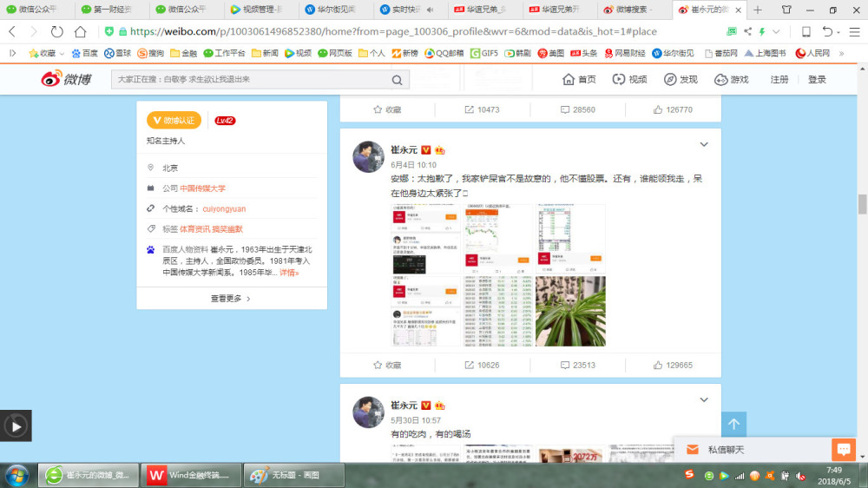868x488 pixels.
Task: Click the Sogou input method tray icon
Action: click(689, 474)
